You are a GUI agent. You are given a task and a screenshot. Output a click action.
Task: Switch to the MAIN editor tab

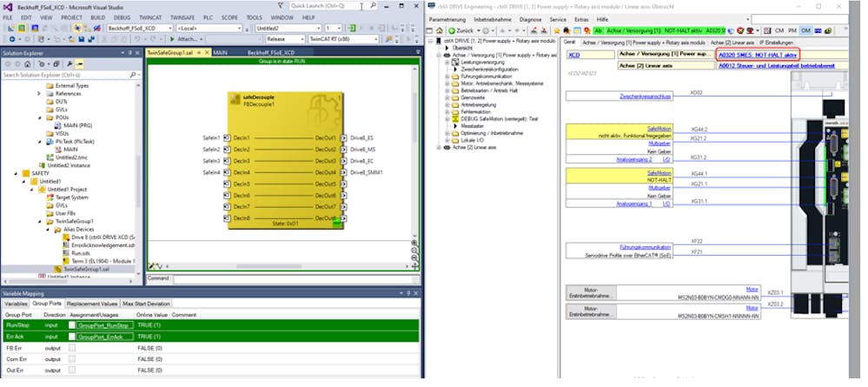(220, 53)
